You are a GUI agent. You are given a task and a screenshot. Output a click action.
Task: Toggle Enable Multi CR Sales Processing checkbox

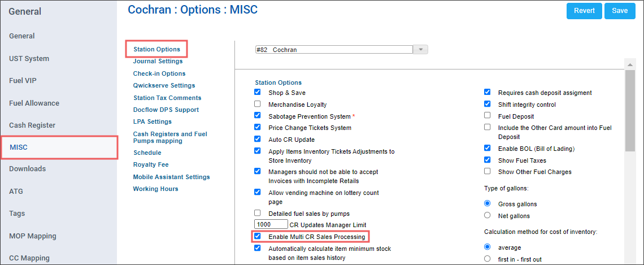(x=258, y=236)
